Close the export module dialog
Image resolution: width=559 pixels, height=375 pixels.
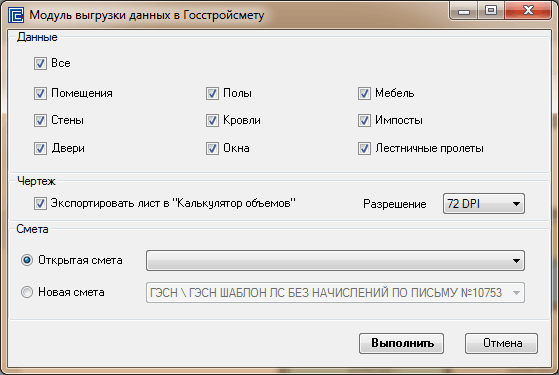[x=528, y=11]
